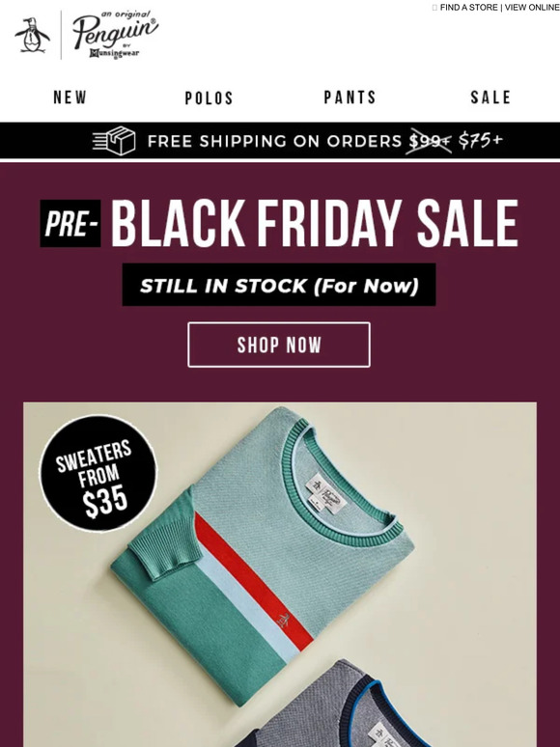This screenshot has width=560, height=747.
Task: Click the neck label on green sweater
Action: pyautogui.click(x=325, y=493)
